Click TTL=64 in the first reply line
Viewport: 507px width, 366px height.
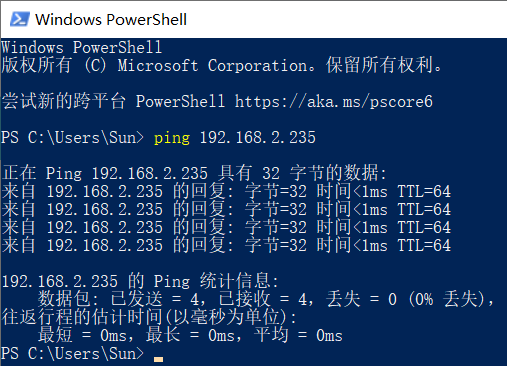tap(424, 191)
